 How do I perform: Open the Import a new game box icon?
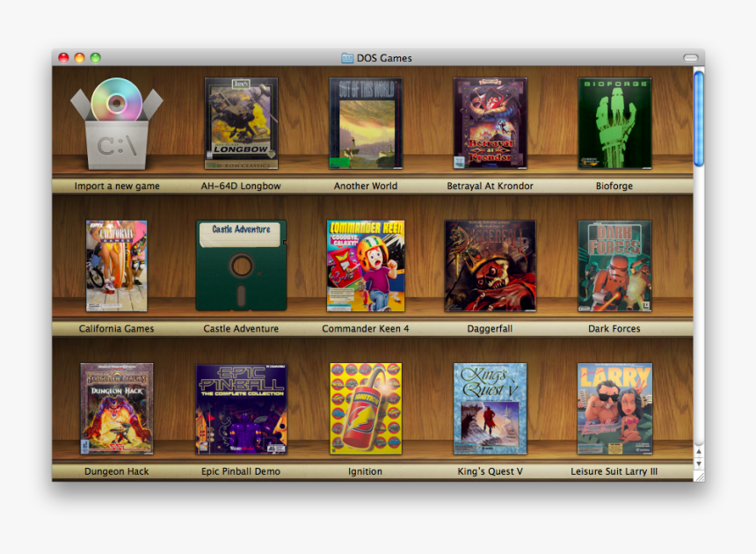[x=117, y=123]
